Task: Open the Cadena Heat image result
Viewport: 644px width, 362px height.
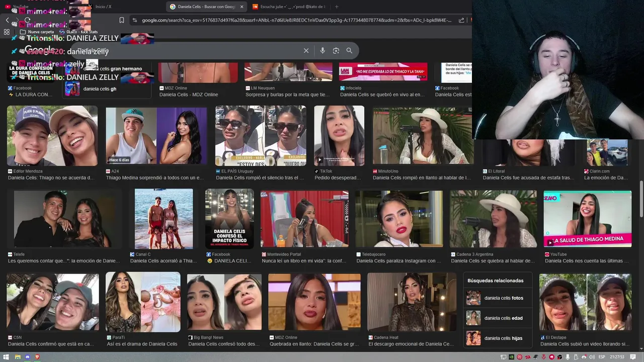Action: coord(412,302)
